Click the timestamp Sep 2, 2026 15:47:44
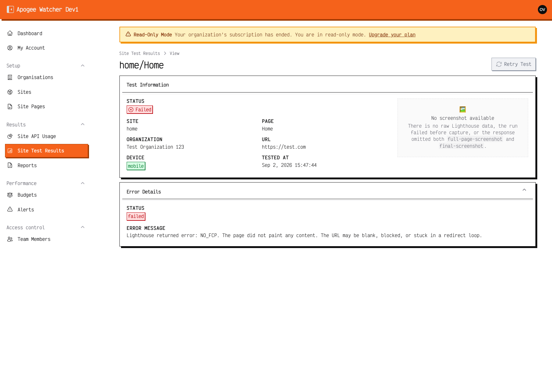 pos(289,165)
